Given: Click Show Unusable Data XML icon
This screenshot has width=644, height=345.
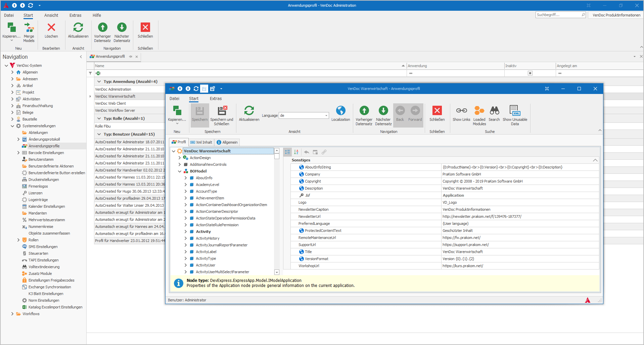Looking at the screenshot, I should click(515, 111).
